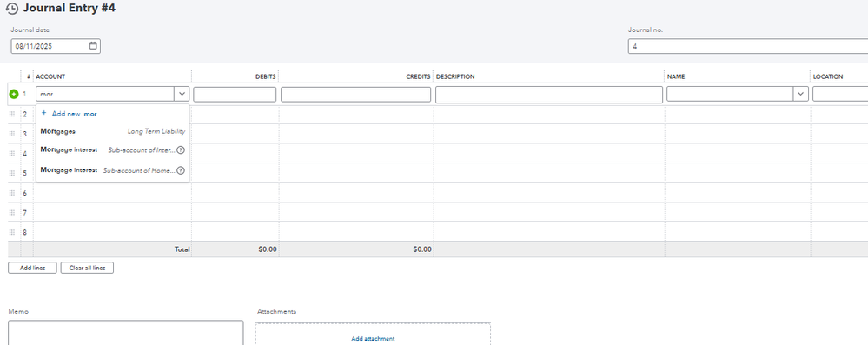Click inside the Memo text box
Image resolution: width=868 pixels, height=345 pixels.
tap(126, 333)
